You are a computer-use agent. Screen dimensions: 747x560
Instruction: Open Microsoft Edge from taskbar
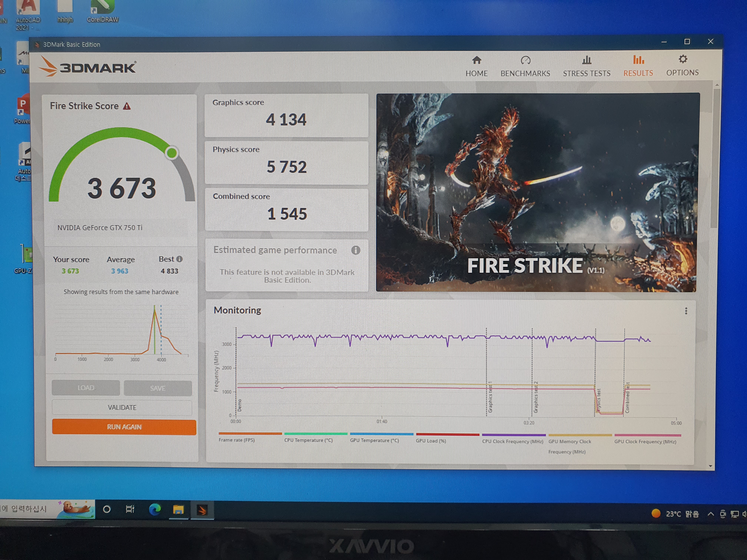tap(155, 509)
